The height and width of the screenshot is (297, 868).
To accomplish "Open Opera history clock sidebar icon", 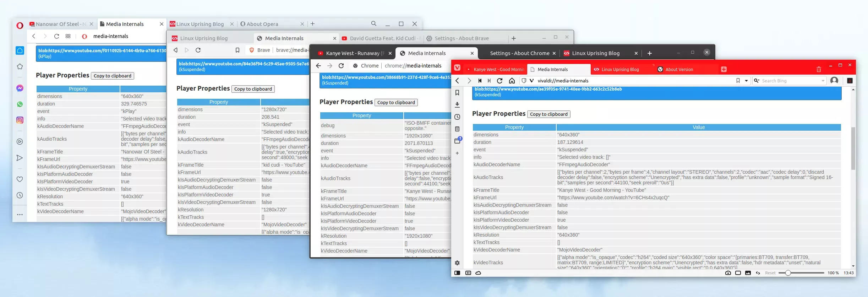I will 20,195.
